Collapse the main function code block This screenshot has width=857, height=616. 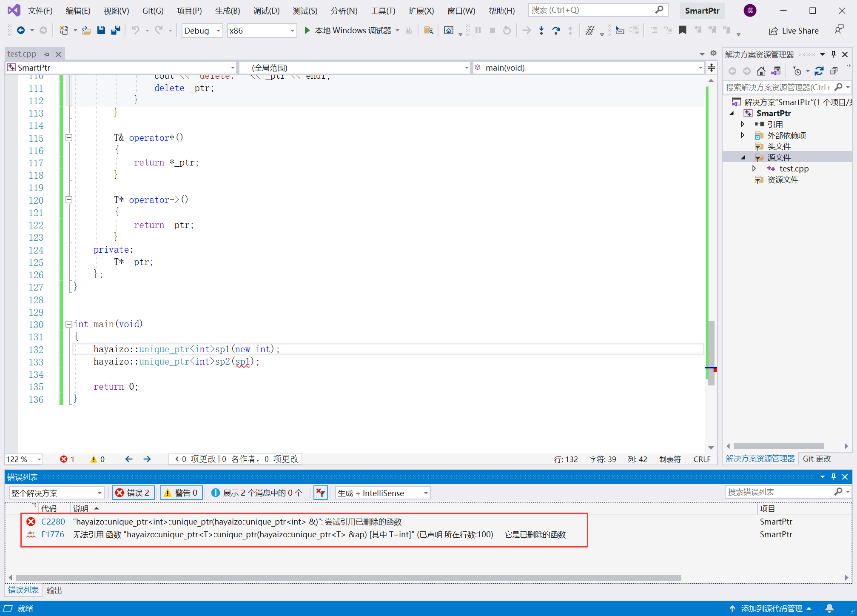tap(68, 324)
